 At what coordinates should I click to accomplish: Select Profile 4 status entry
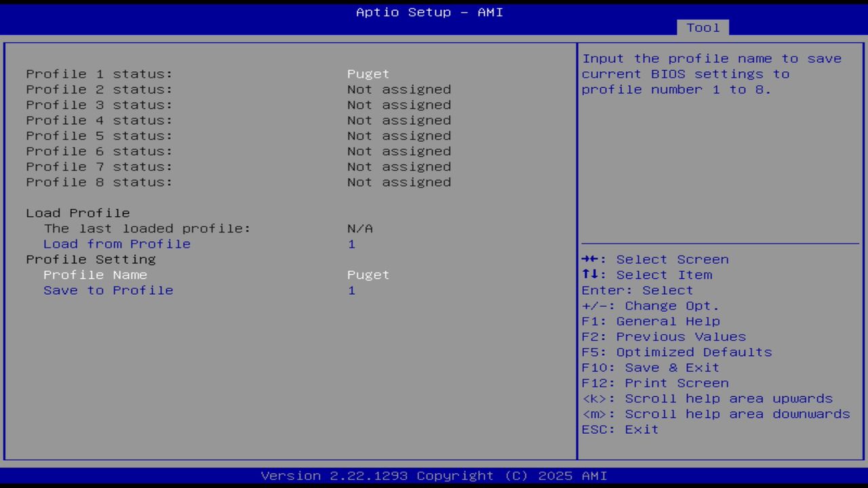tap(99, 120)
